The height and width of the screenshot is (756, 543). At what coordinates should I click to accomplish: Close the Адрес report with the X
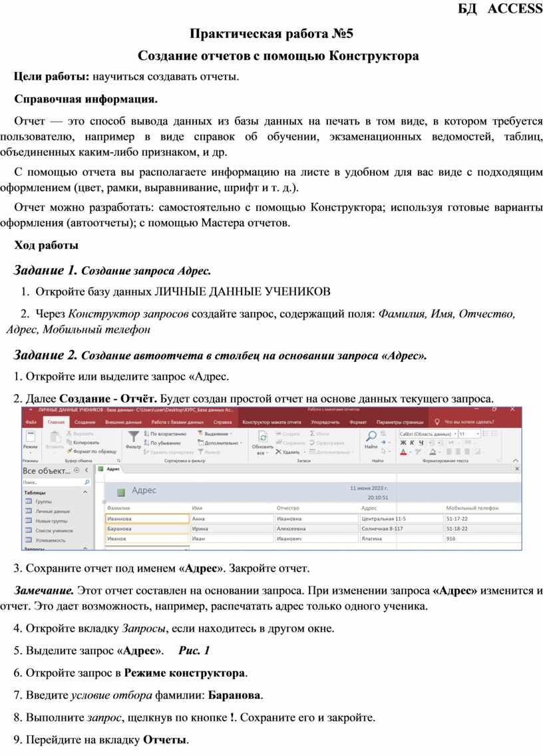click(517, 469)
